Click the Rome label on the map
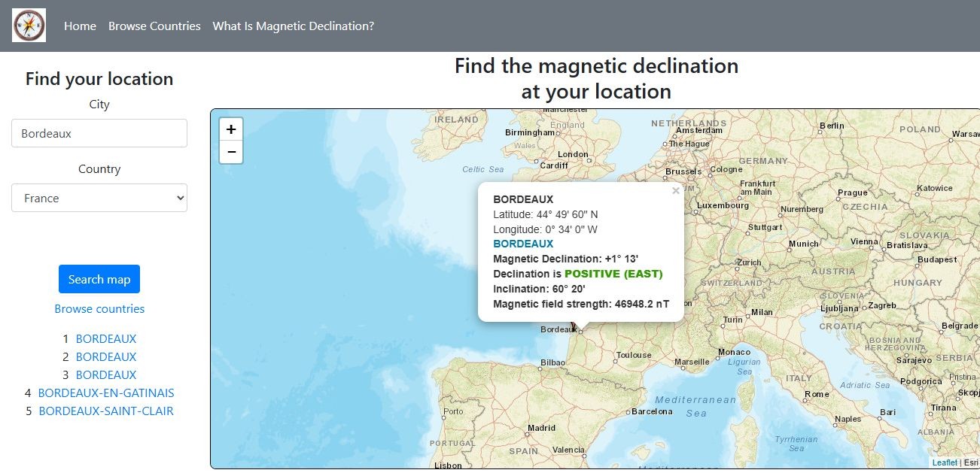The image size is (980, 473). click(817, 394)
